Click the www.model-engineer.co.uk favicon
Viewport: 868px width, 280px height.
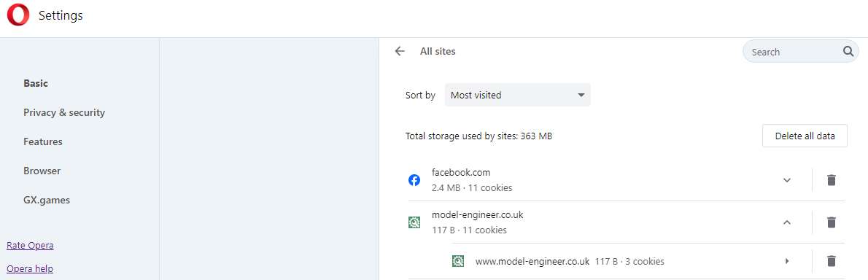point(458,261)
